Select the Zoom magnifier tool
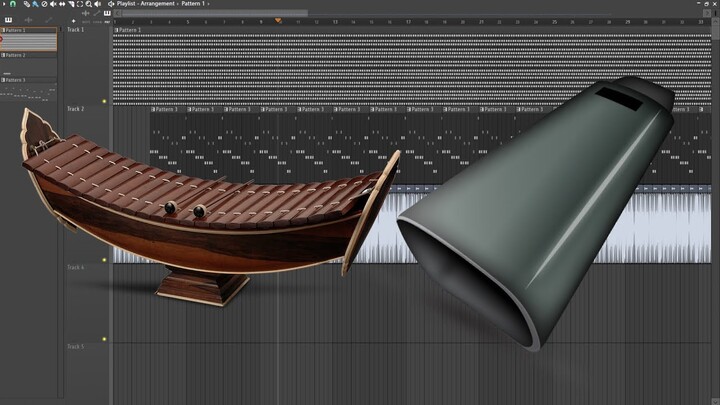720x405 pixels. (89, 4)
